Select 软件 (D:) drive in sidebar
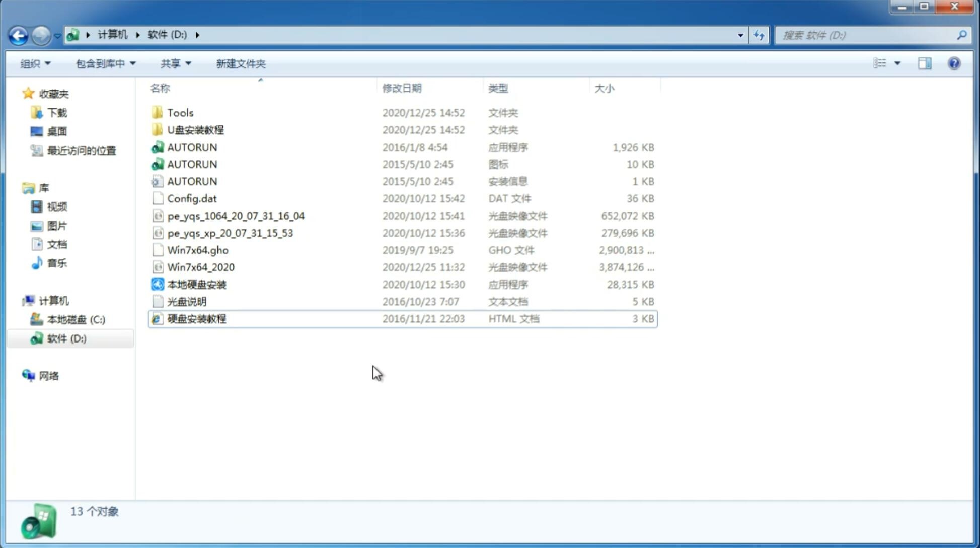The image size is (980, 548). click(x=66, y=338)
